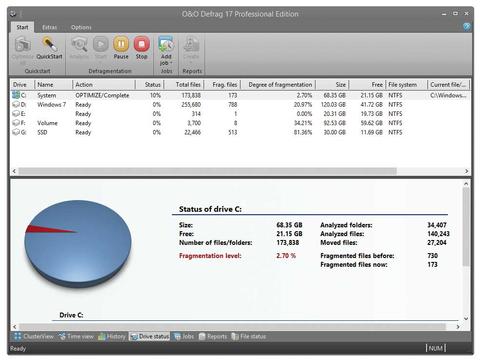This screenshot has height=362, width=480.
Task: Sort by the Size column header
Action: coord(332,85)
